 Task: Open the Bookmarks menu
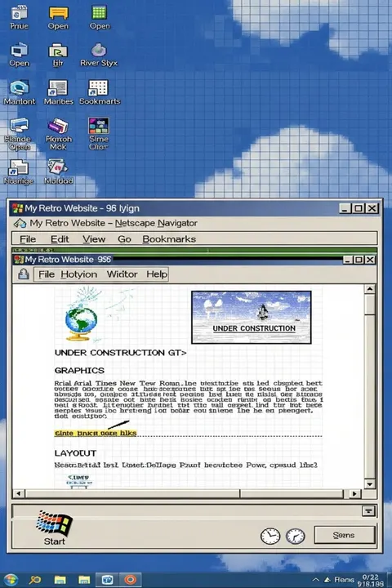point(169,239)
